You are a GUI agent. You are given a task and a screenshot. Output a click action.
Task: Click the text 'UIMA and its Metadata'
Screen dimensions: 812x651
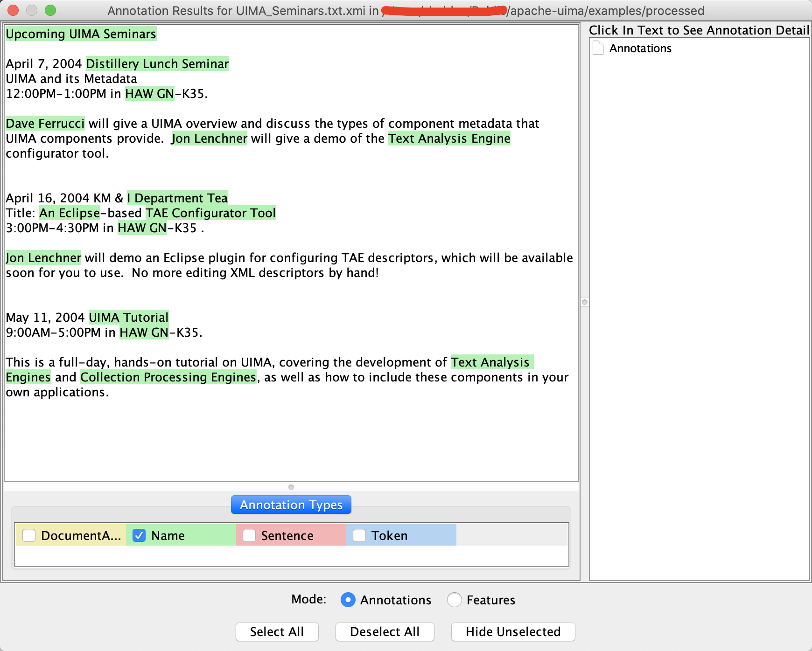click(x=71, y=79)
